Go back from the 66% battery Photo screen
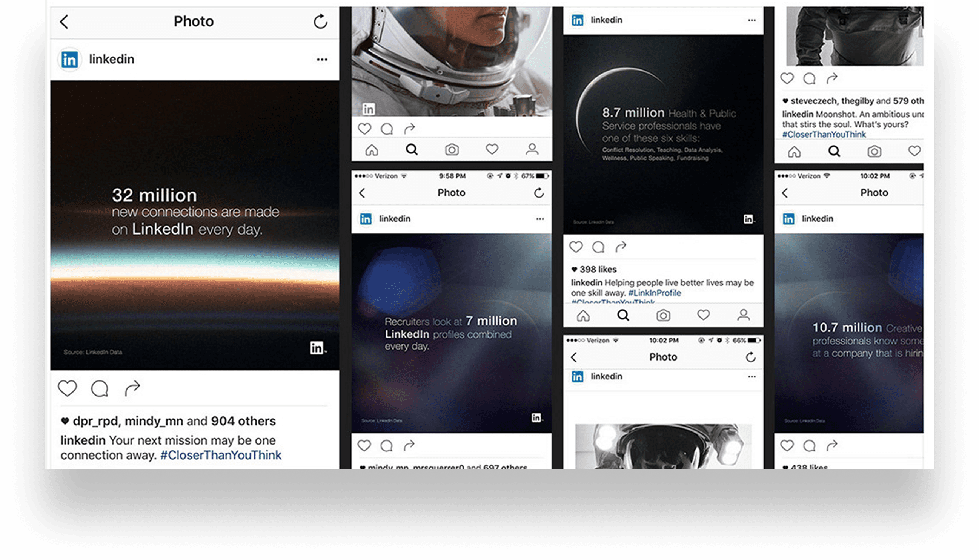This screenshot has height=560, width=979. pyautogui.click(x=573, y=357)
